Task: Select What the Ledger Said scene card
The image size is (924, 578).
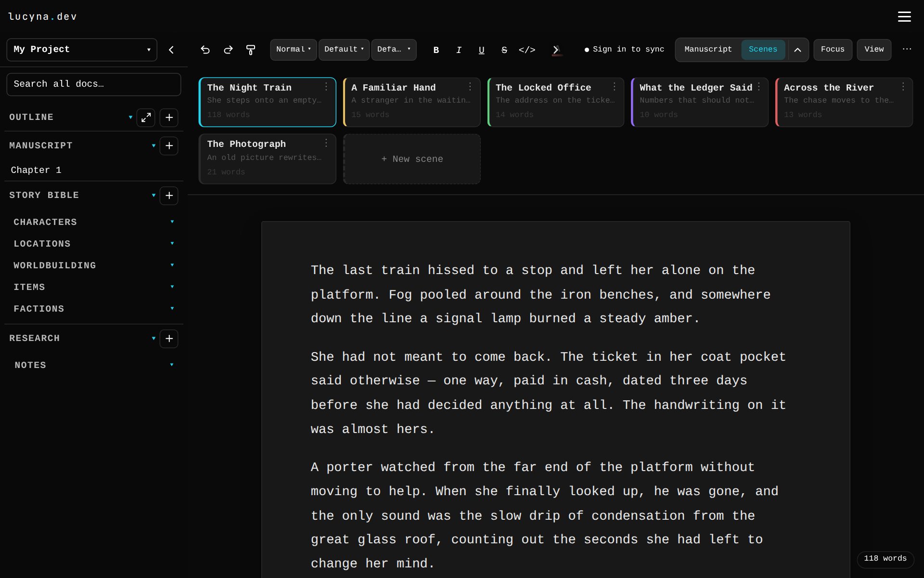Action: (700, 102)
